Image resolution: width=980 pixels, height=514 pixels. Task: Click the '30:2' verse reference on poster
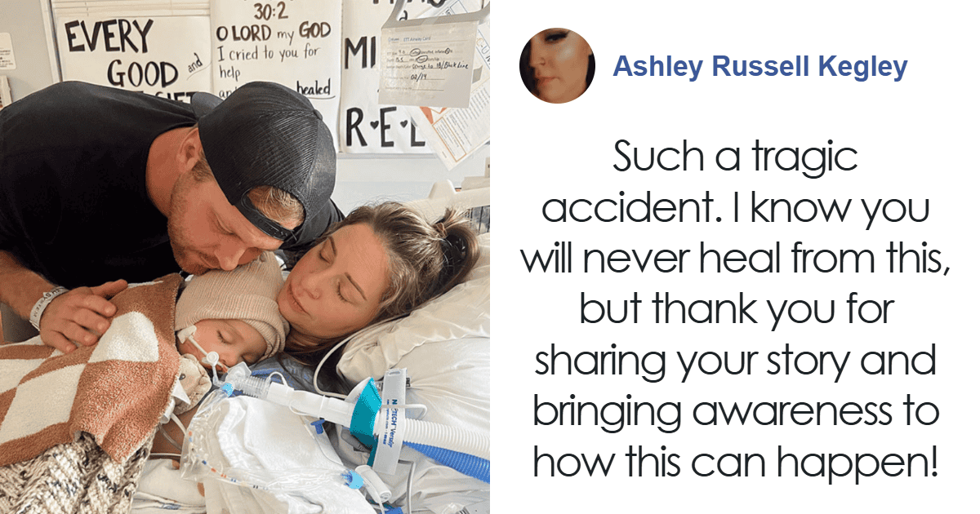point(274,13)
